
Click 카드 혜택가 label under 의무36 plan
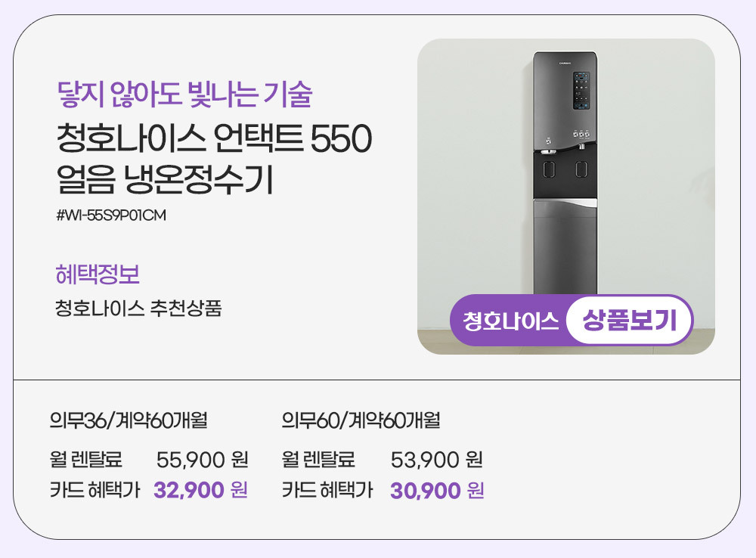coord(94,491)
